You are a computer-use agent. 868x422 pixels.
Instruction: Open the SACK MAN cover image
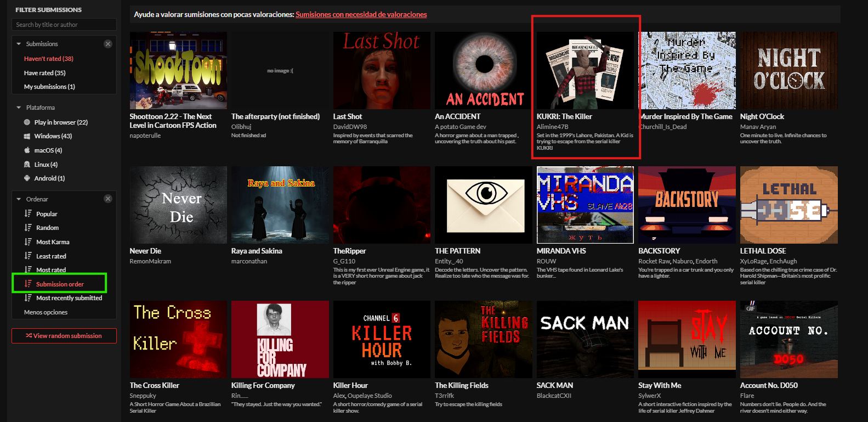coord(585,339)
